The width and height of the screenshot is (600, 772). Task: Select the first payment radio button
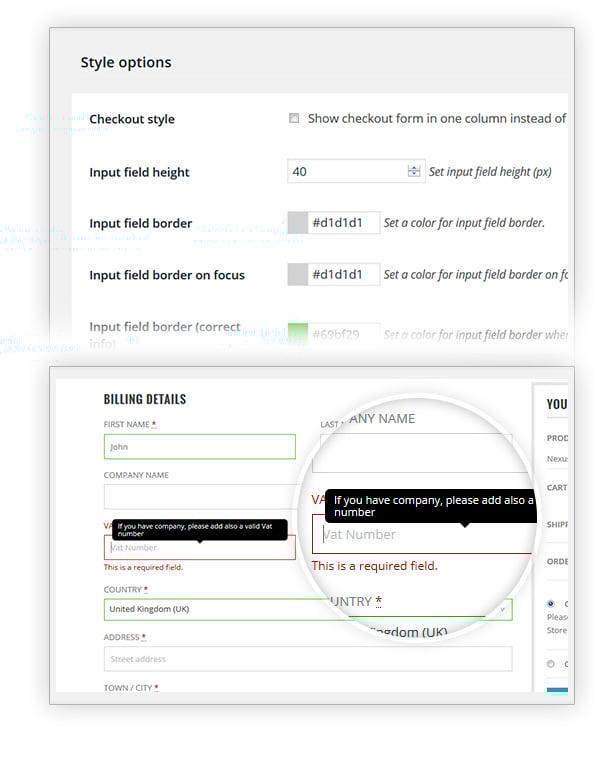point(551,604)
